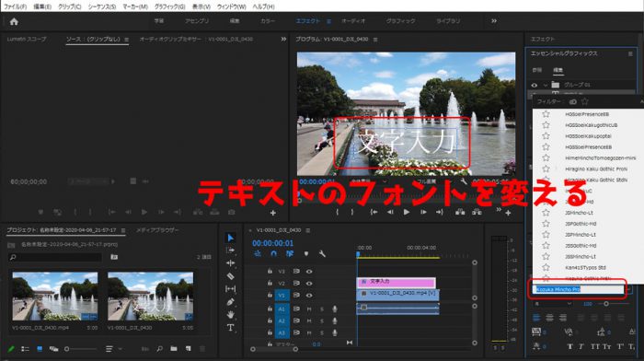Open timeline display settings wrench
The width and height of the screenshot is (644, 361).
click(x=322, y=253)
